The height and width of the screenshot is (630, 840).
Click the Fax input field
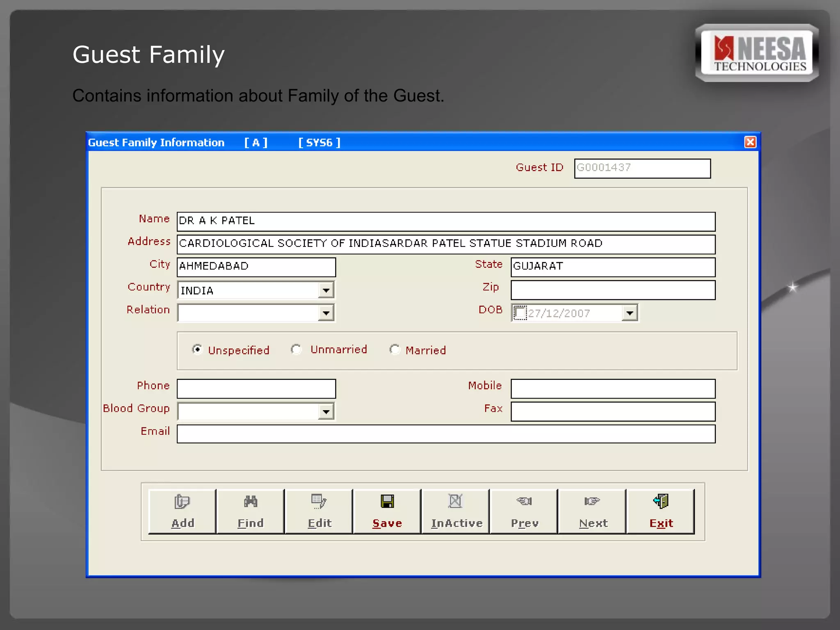click(x=613, y=411)
